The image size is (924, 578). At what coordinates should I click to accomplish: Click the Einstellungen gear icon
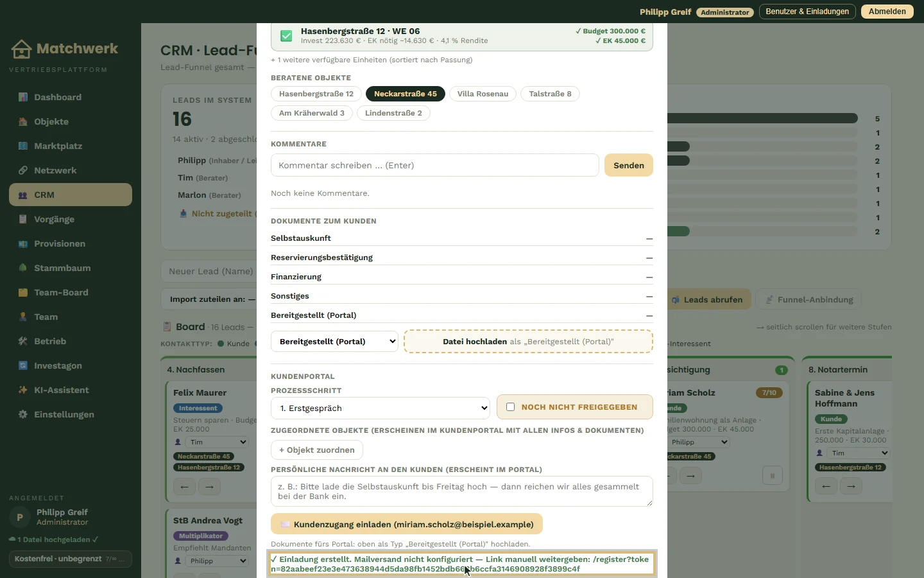(x=23, y=414)
